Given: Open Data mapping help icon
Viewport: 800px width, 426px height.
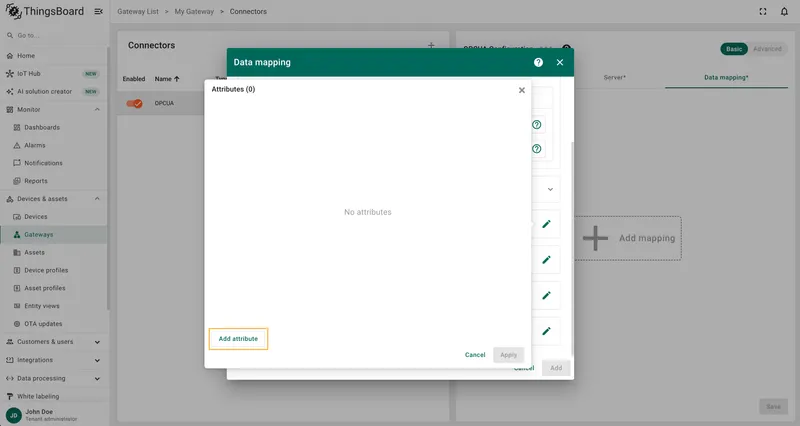Looking at the screenshot, I should tap(538, 62).
